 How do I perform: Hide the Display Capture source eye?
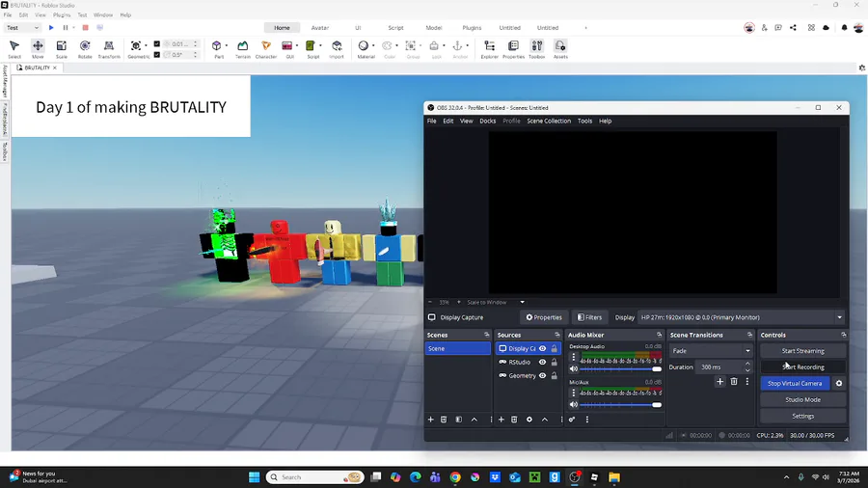(x=542, y=348)
